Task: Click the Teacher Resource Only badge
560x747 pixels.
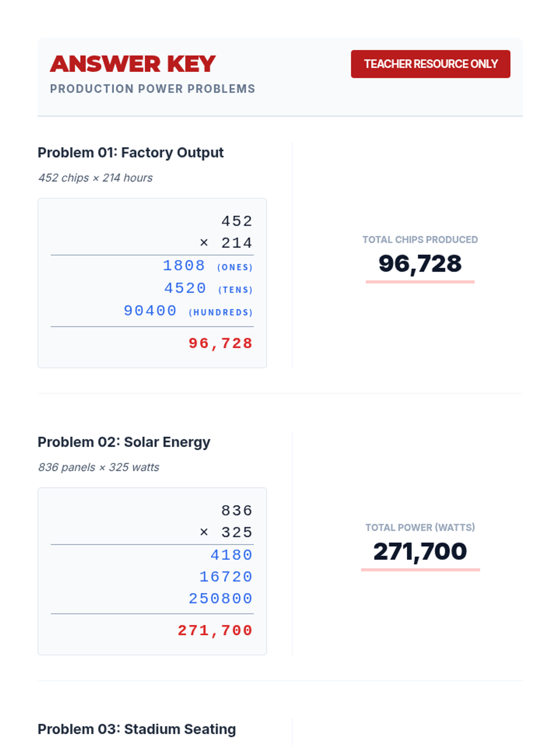Action: tap(430, 64)
